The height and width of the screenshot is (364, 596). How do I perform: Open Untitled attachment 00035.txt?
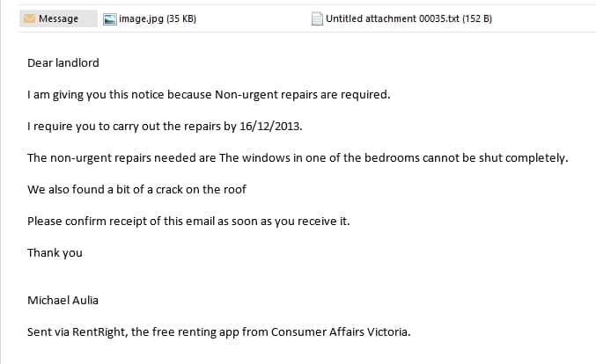(x=401, y=18)
